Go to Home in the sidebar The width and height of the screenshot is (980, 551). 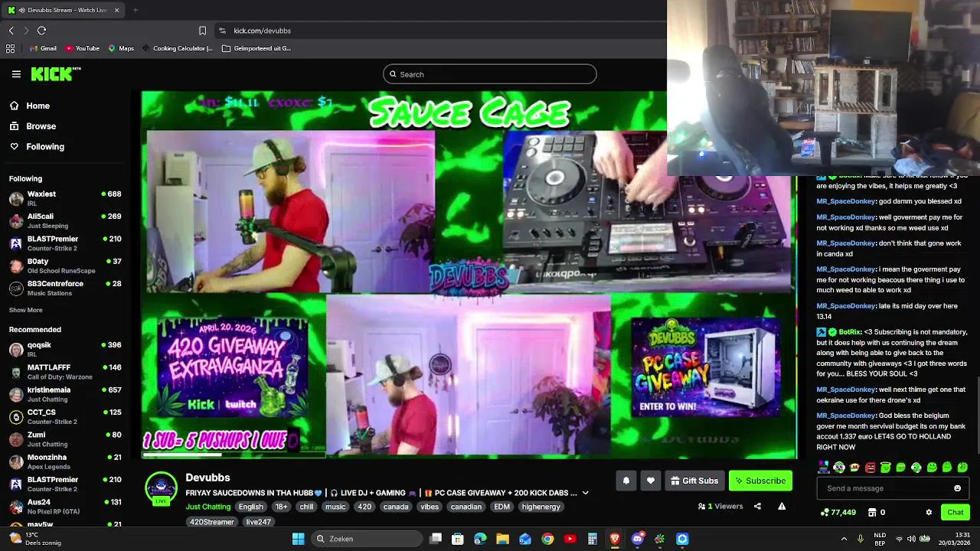[x=30, y=106]
